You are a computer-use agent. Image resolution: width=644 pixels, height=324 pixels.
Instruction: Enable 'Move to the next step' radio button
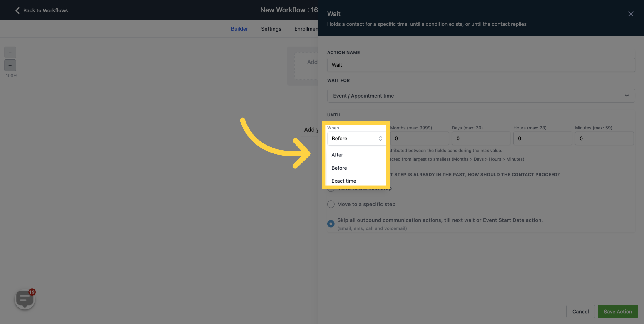pyautogui.click(x=331, y=188)
